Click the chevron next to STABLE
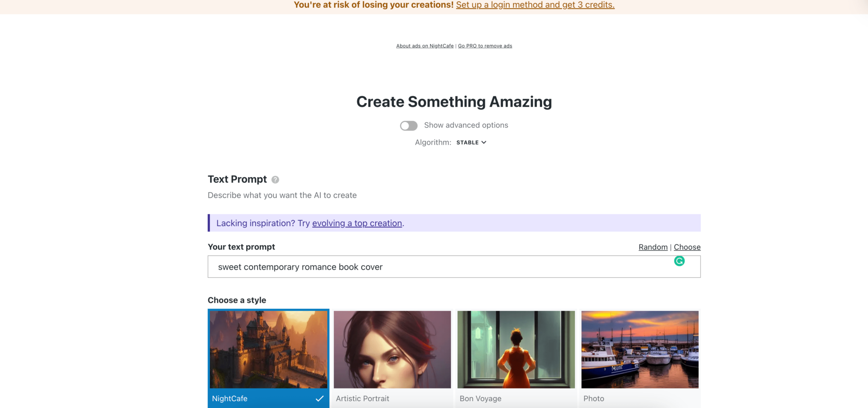868x408 pixels. (x=484, y=142)
